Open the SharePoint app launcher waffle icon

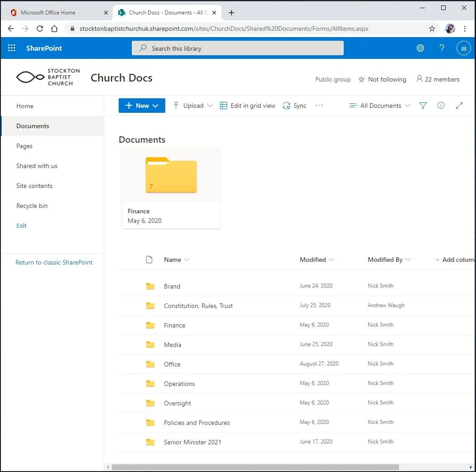point(11,48)
